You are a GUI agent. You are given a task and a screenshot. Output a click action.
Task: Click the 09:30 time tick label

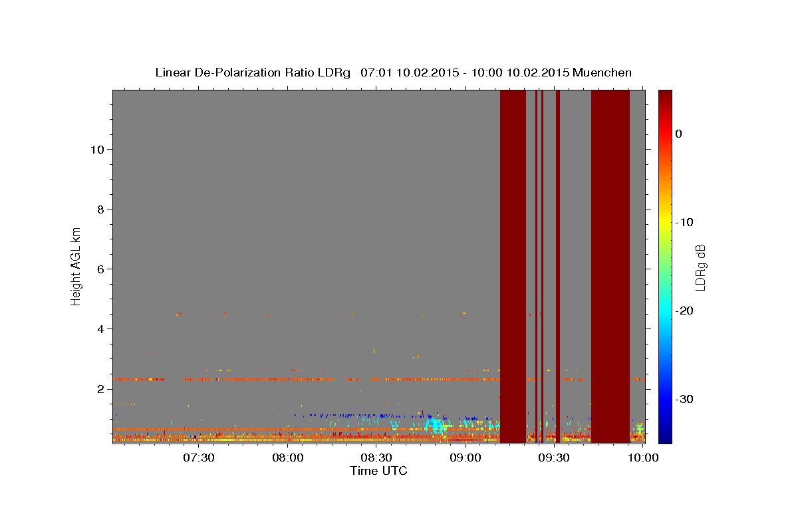click(553, 458)
